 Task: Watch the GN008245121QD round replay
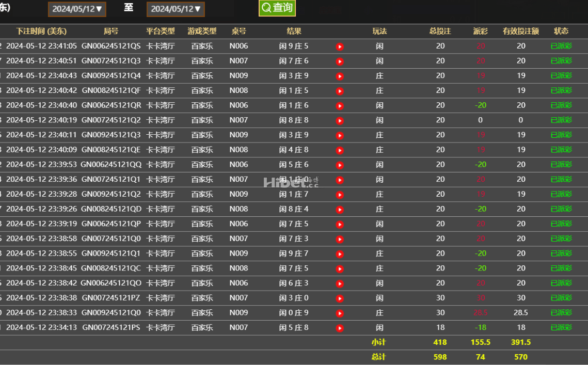tap(340, 210)
